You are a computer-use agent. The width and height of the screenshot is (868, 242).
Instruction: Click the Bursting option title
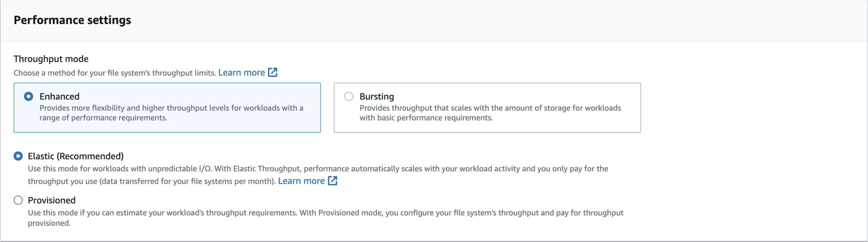(x=377, y=96)
